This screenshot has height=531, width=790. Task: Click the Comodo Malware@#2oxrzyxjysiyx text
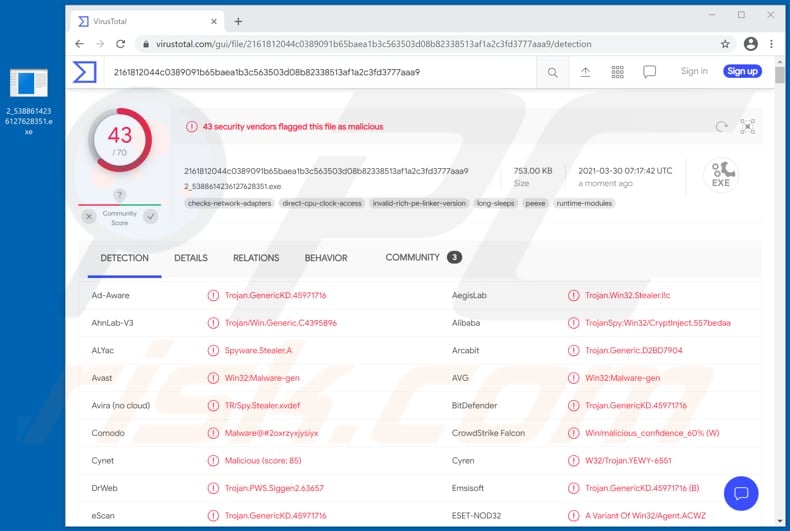[271, 433]
